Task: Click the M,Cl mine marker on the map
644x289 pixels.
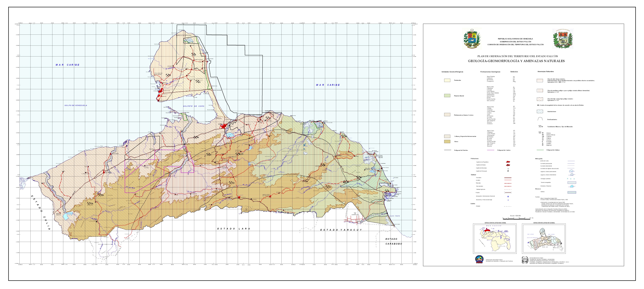Action: tap(239, 154)
